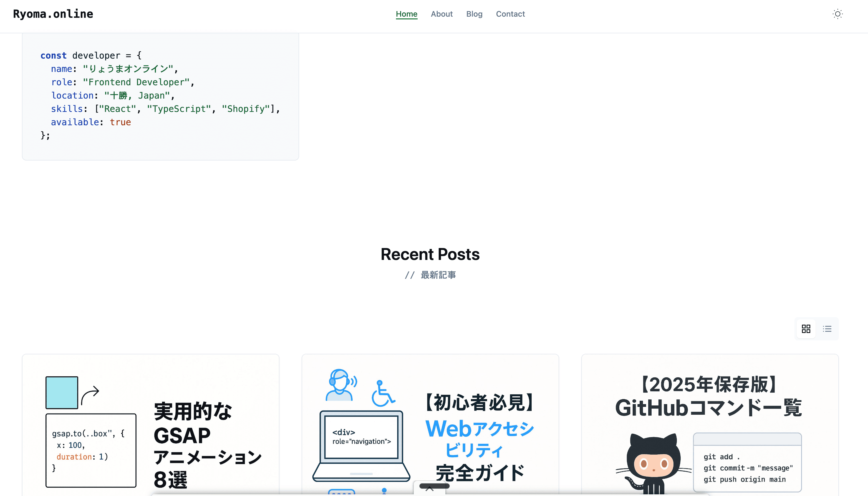868x496 pixels.
Task: Navigate to the Blog page
Action: (x=474, y=14)
